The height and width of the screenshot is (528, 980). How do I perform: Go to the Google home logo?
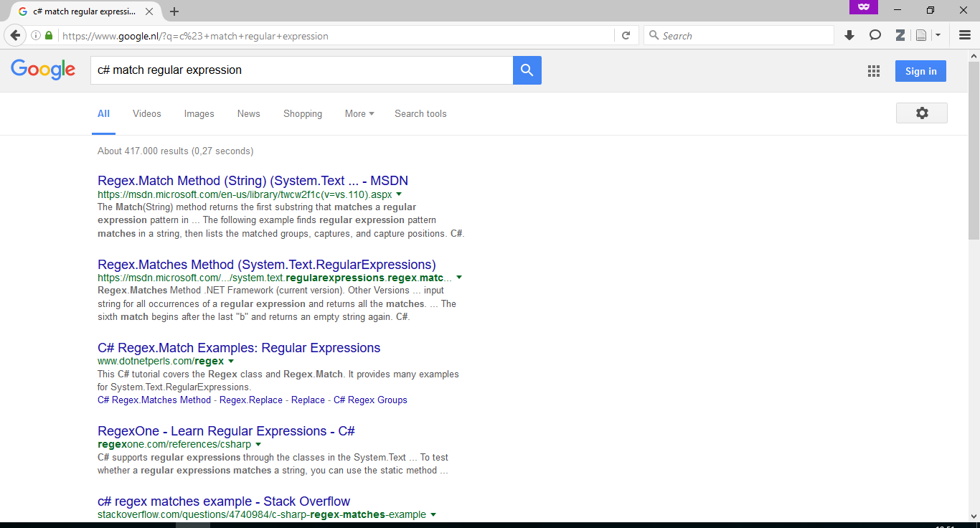43,70
